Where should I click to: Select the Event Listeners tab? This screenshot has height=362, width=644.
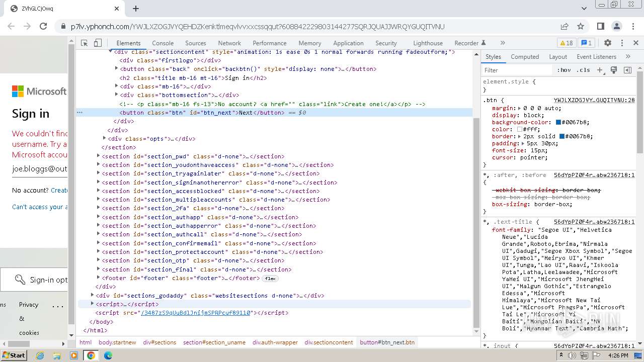pyautogui.click(x=596, y=57)
